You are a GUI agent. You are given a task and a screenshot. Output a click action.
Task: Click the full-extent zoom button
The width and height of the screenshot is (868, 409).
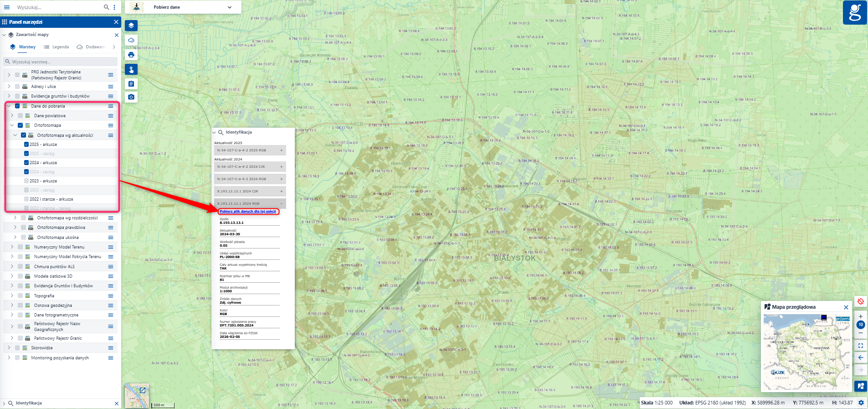(x=860, y=346)
